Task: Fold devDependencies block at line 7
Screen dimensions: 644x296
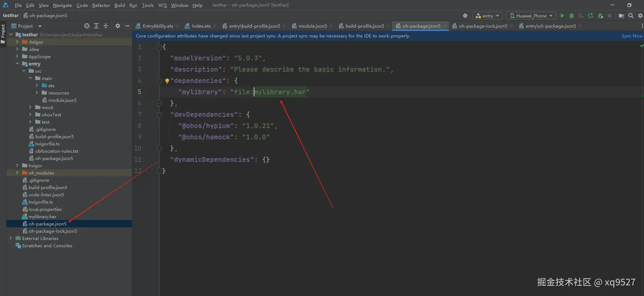Action: (159, 115)
